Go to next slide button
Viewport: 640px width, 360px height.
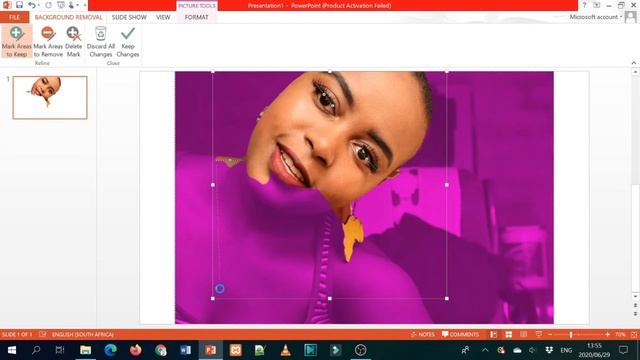pyautogui.click(x=635, y=313)
